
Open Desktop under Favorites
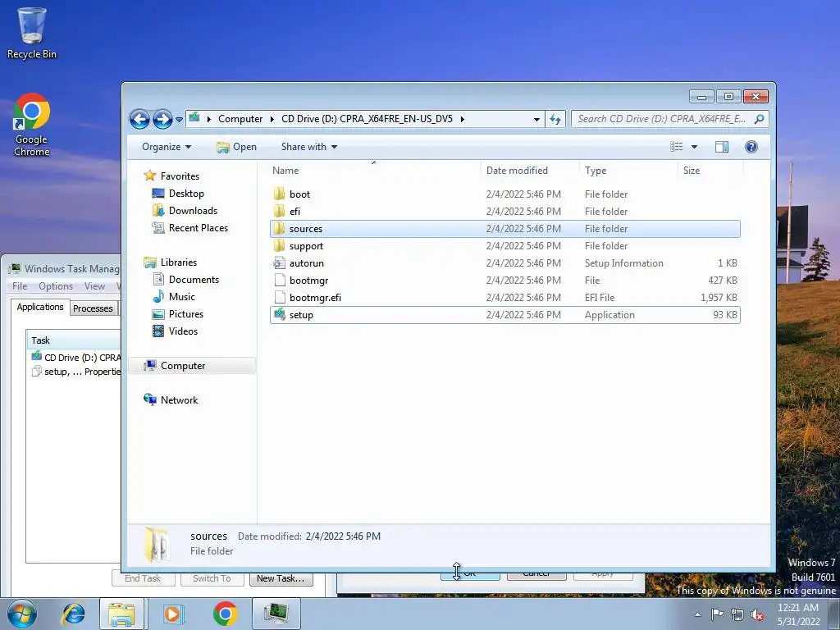click(x=186, y=194)
